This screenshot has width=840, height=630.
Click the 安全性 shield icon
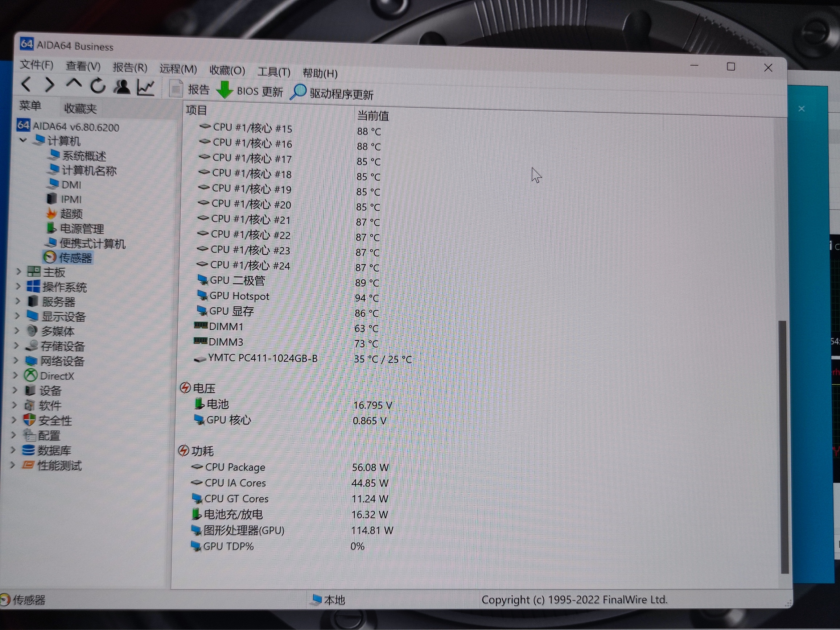[x=29, y=420]
